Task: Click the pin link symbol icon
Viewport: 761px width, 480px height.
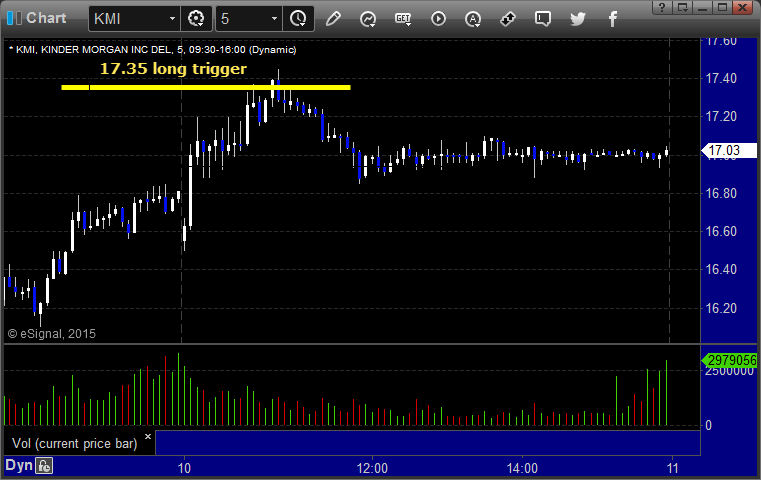Action: click(508, 19)
